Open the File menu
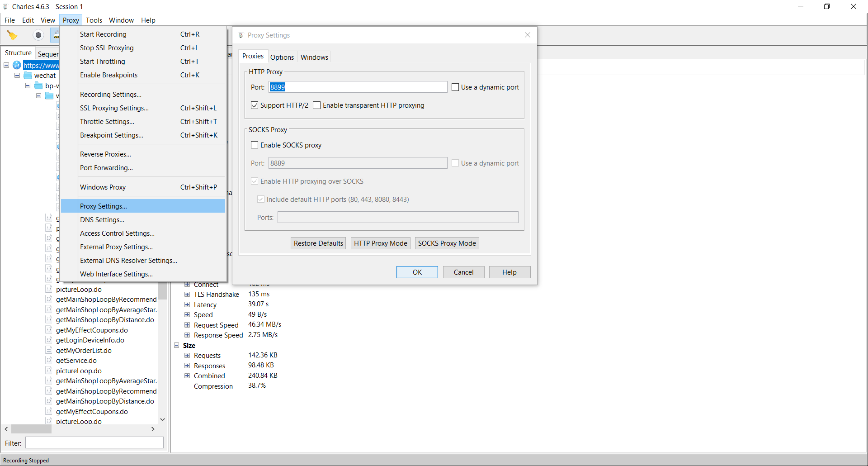Image resolution: width=868 pixels, height=466 pixels. 9,20
